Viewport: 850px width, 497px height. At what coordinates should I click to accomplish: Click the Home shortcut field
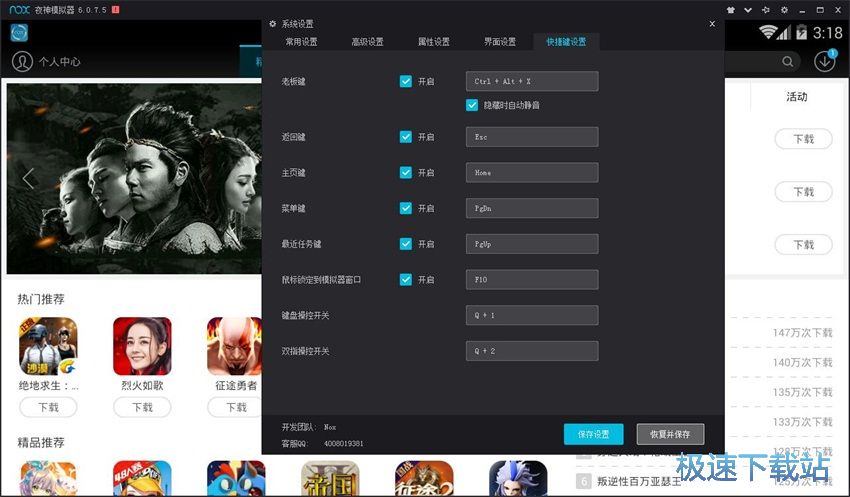tap(532, 172)
